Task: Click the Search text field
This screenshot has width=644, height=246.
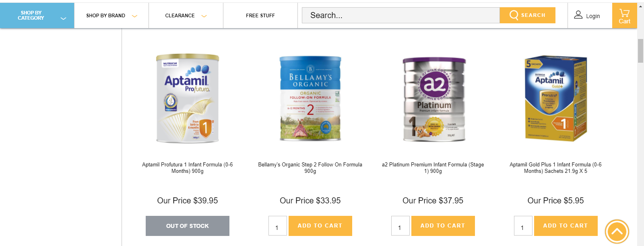Action: (400, 15)
